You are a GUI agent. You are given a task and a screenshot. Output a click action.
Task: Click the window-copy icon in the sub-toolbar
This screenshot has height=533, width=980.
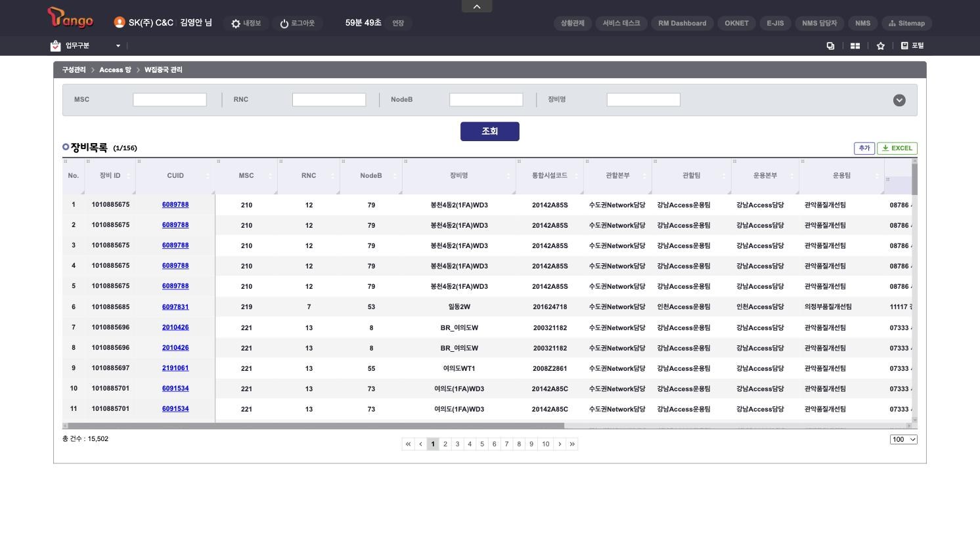[x=830, y=46]
